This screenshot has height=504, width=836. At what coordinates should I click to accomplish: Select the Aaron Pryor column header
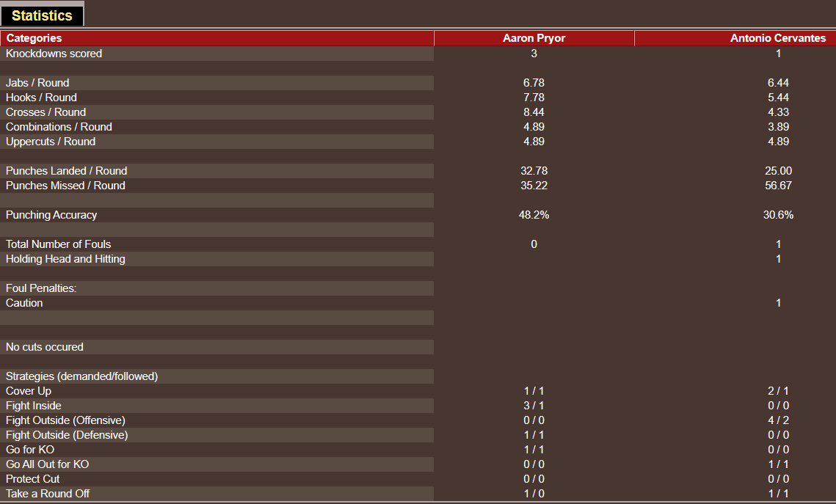(x=534, y=37)
